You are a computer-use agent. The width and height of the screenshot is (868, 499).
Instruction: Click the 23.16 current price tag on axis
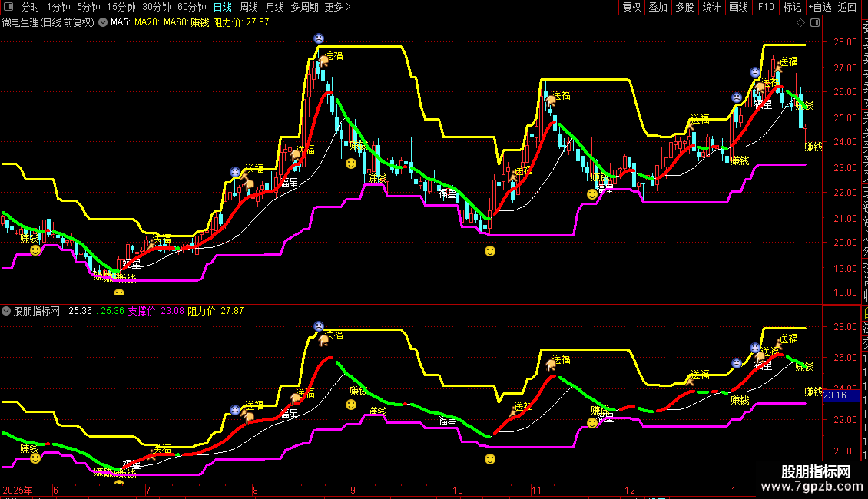pos(841,395)
